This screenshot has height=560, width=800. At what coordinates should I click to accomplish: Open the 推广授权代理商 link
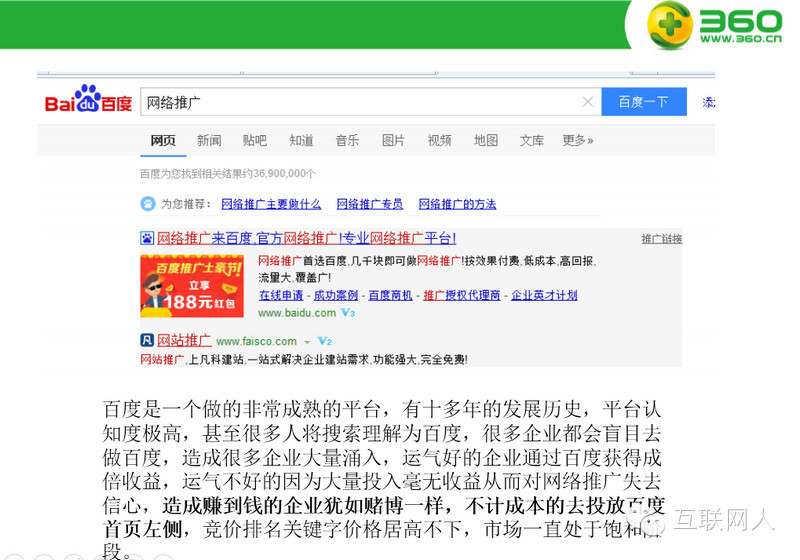click(x=462, y=295)
